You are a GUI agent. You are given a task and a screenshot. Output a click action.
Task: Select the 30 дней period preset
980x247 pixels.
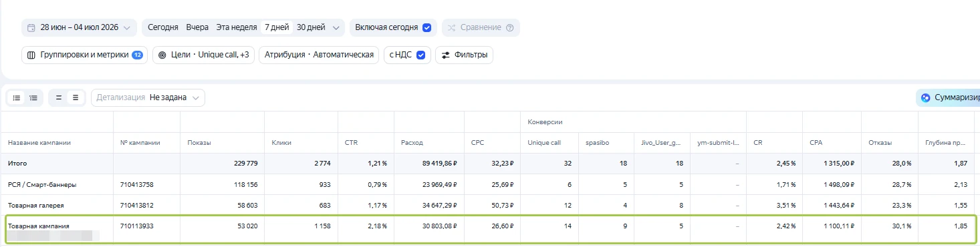pyautogui.click(x=311, y=27)
